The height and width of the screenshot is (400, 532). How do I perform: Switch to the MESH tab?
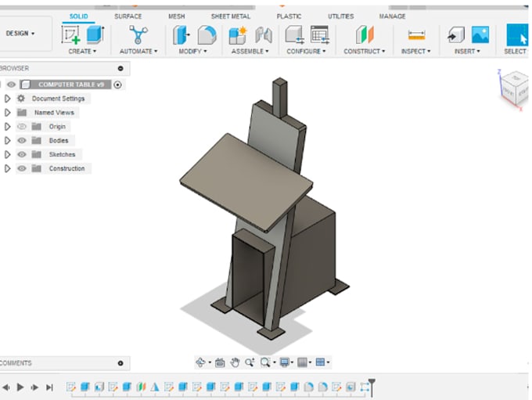point(177,16)
